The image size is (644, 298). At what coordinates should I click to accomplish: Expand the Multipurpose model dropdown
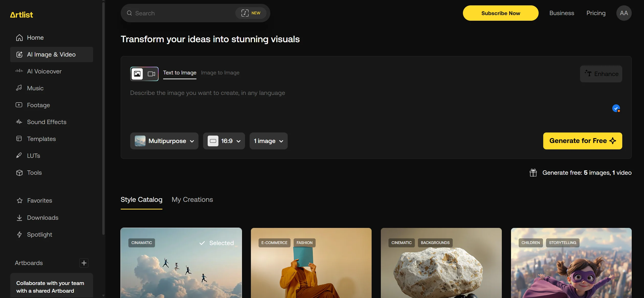(x=164, y=141)
